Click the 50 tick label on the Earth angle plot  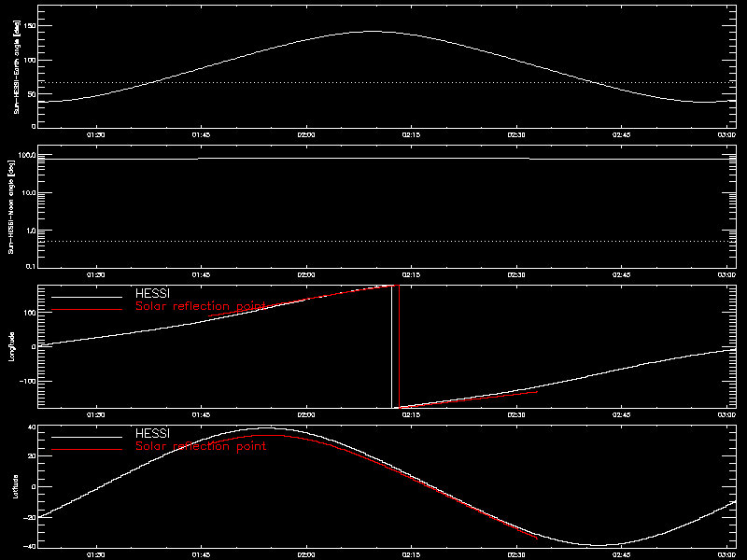coord(32,94)
